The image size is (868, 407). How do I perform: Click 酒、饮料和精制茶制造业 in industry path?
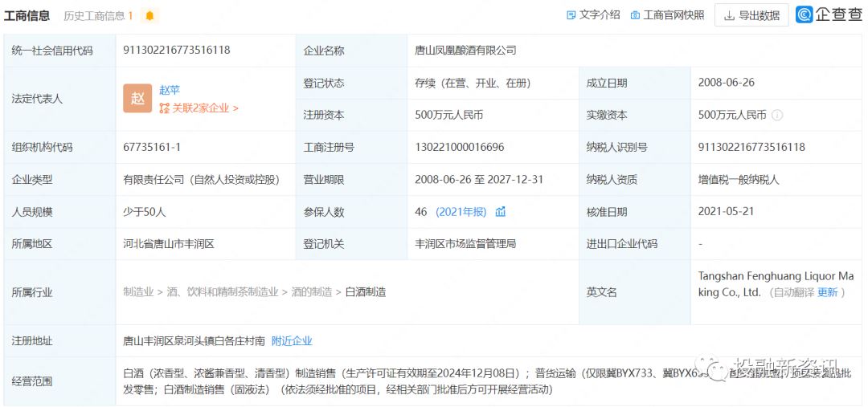pos(223,292)
